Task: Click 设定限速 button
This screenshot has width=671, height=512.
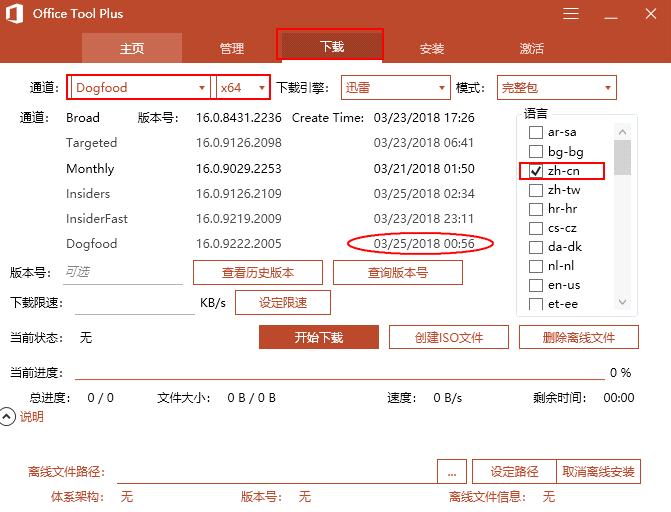Action: (282, 303)
